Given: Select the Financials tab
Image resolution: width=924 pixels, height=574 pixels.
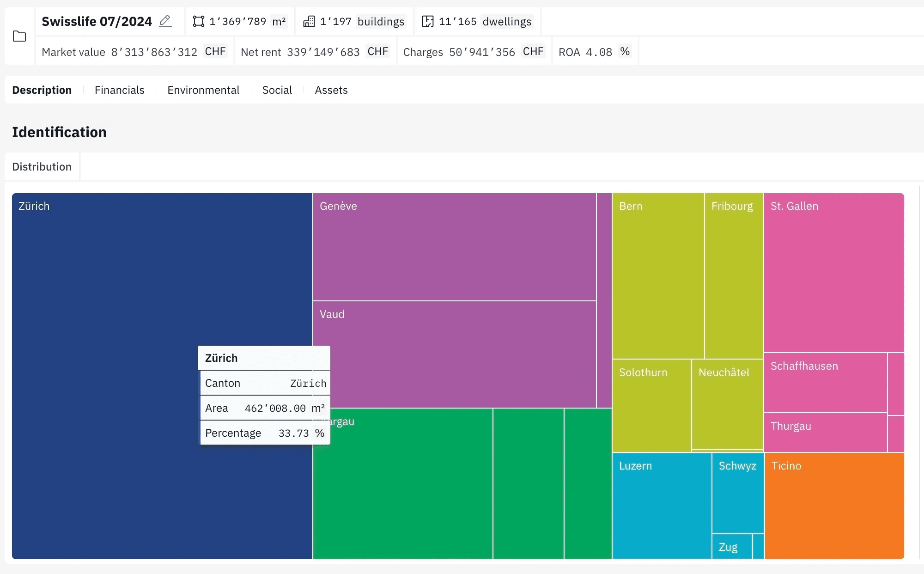Looking at the screenshot, I should (x=120, y=89).
